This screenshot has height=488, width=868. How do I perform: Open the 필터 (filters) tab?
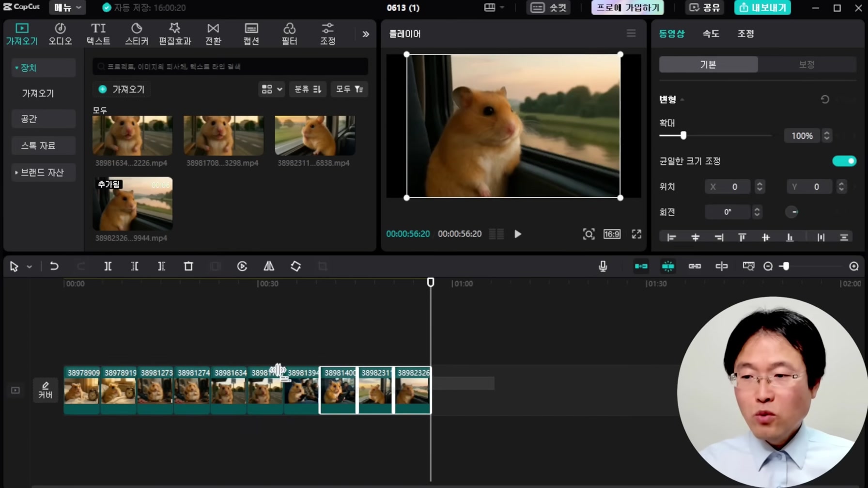(289, 34)
